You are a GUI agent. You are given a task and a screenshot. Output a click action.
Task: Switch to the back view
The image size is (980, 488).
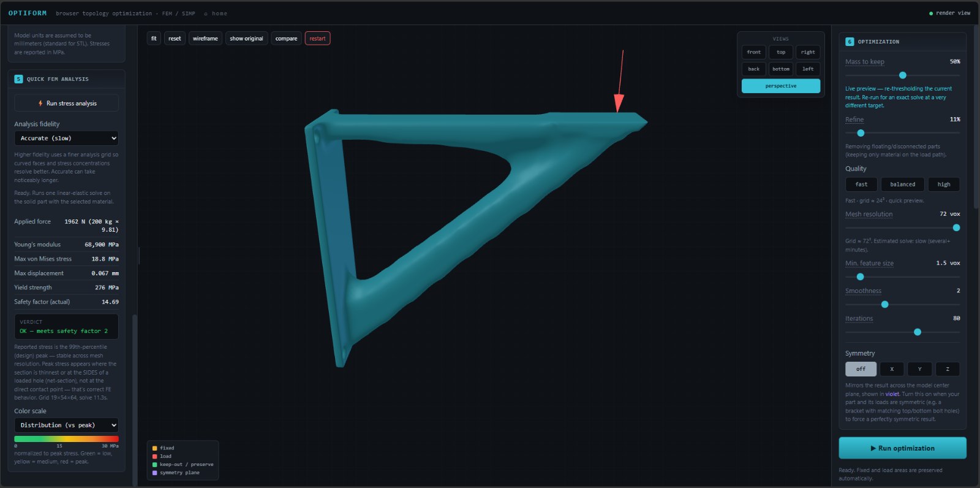point(754,69)
